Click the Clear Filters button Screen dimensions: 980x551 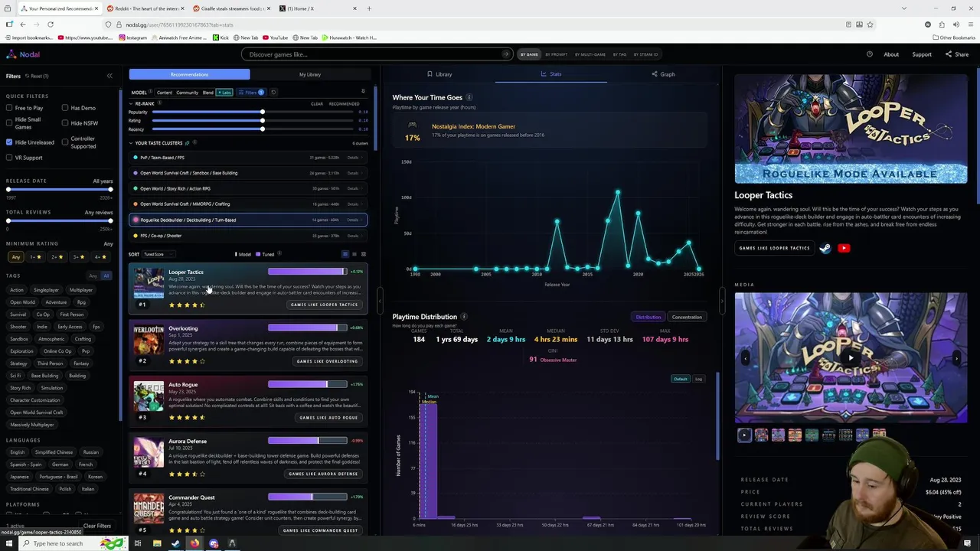(x=97, y=526)
